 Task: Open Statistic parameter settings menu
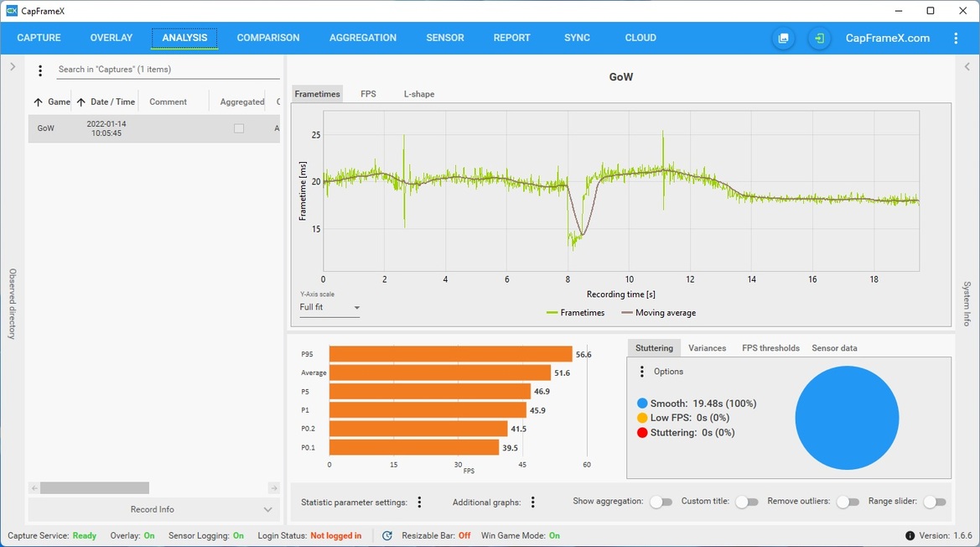419,502
